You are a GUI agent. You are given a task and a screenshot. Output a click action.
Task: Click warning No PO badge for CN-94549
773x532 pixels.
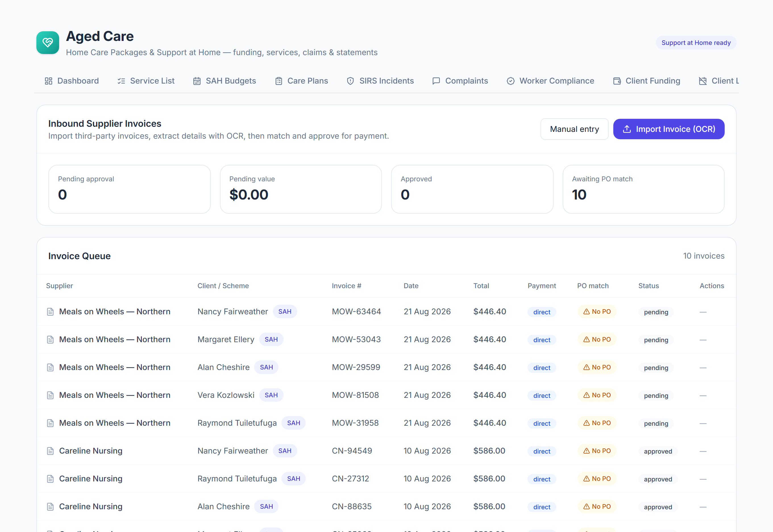597,451
